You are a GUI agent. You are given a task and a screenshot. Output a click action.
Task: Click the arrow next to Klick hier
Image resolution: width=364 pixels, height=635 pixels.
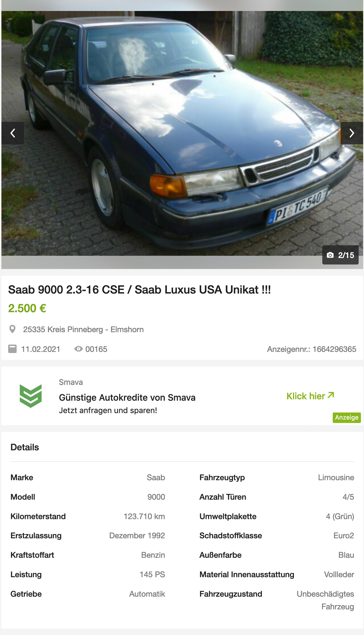point(331,395)
